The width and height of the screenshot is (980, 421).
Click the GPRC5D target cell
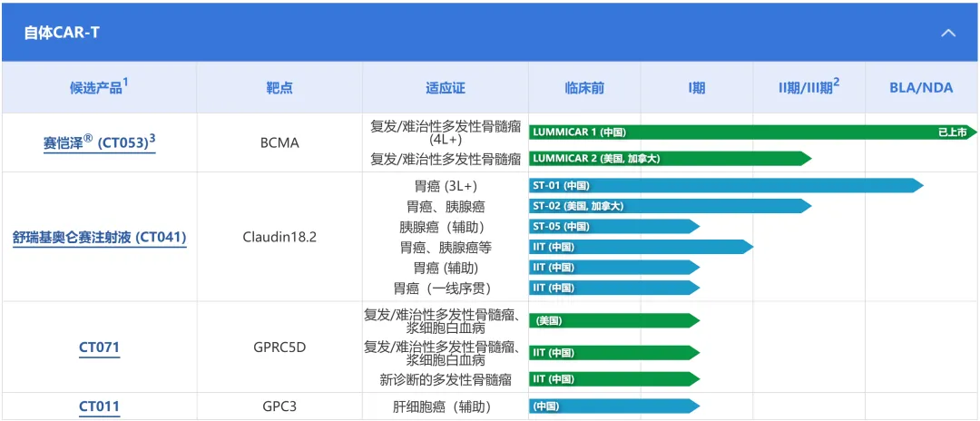coord(279,348)
